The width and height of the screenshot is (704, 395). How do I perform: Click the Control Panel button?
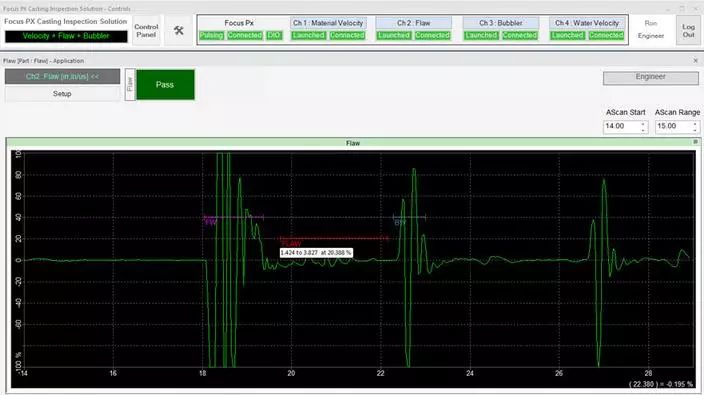point(146,31)
